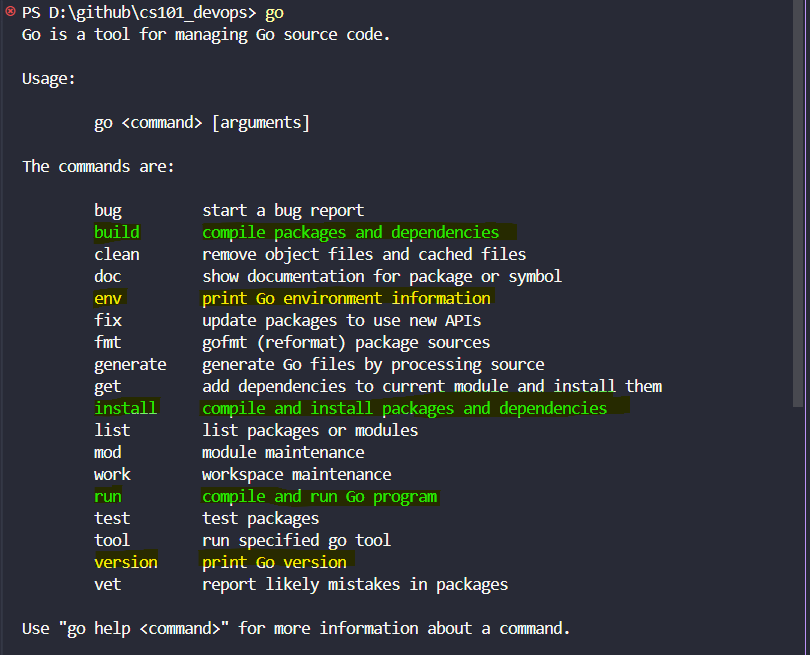Viewport: 810px width, 655px height.
Task: Click the 'work' command name
Action: click(x=112, y=474)
